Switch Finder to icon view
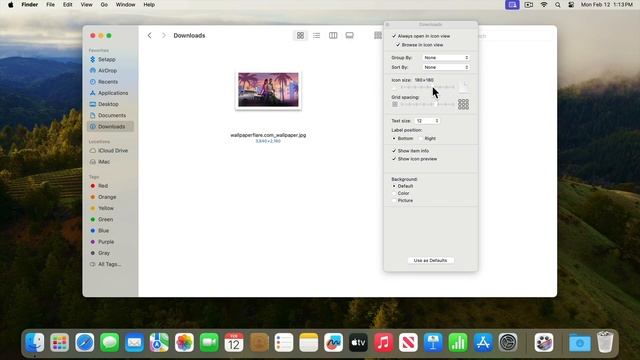 coord(300,36)
